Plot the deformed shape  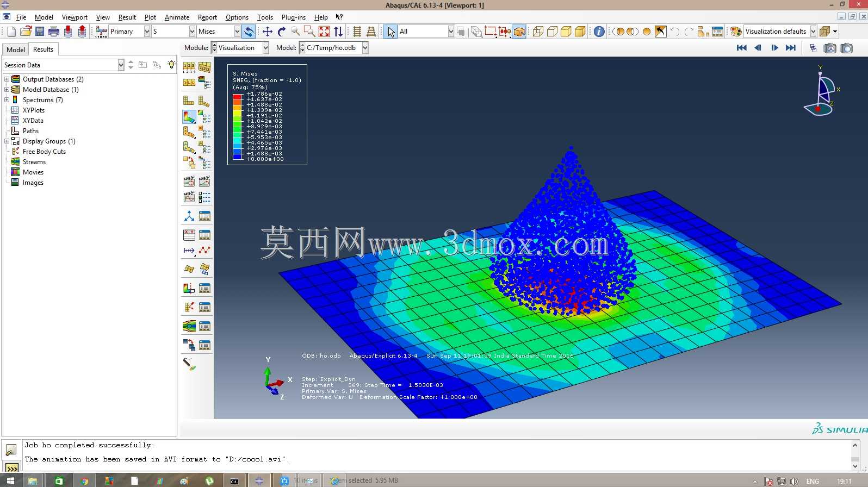pos(204,101)
